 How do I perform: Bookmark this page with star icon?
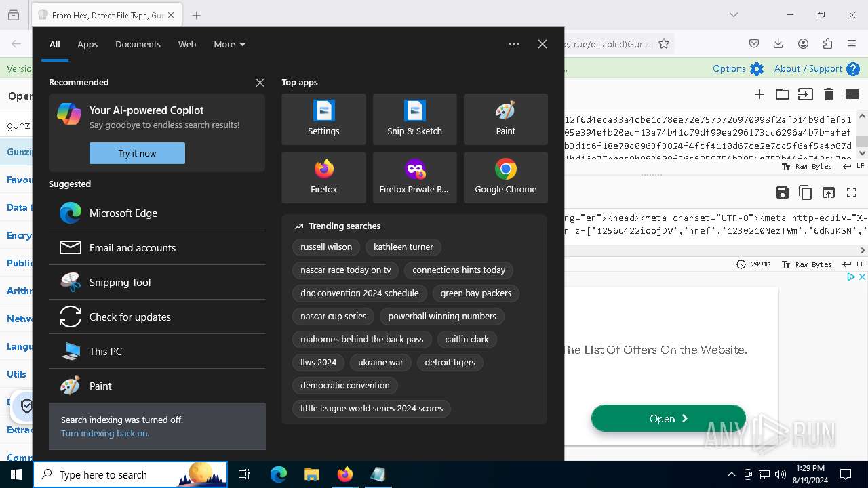tap(664, 43)
